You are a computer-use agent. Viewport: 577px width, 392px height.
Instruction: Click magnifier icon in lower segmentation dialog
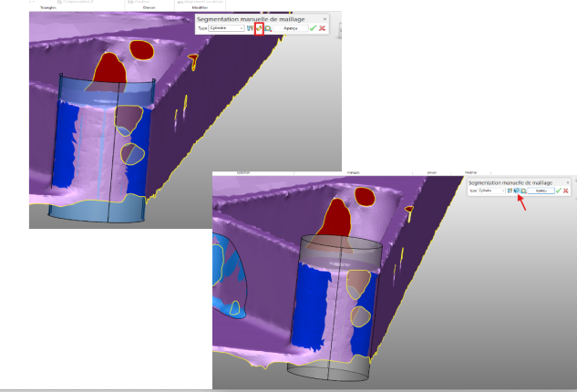(x=524, y=191)
